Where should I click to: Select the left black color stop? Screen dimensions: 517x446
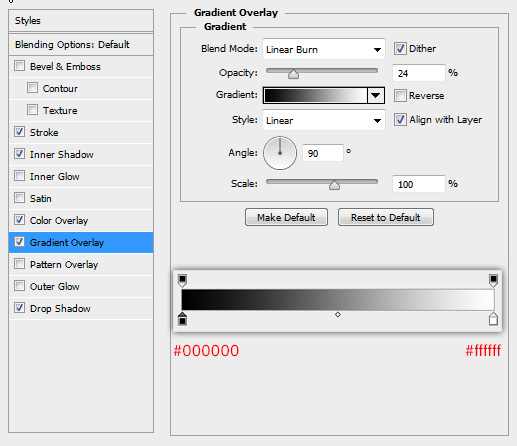(x=182, y=319)
